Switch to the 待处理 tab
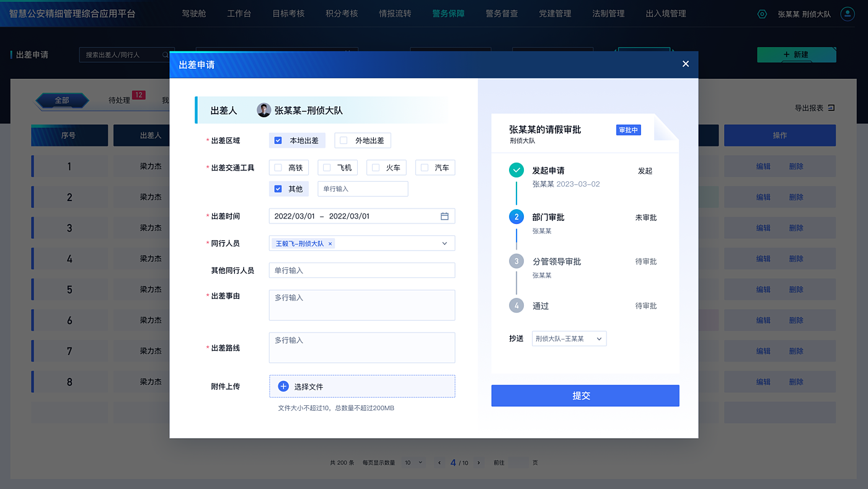868x489 pixels. pyautogui.click(x=119, y=100)
